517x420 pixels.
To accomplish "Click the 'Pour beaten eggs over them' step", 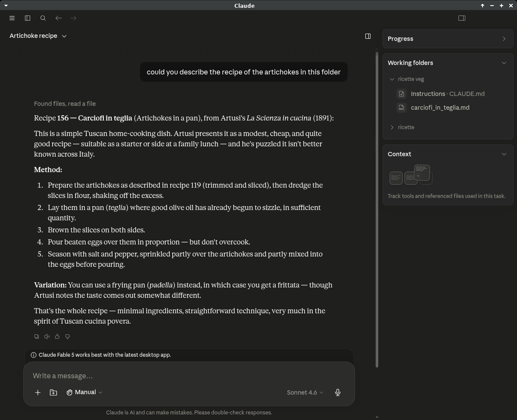I will 149,242.
